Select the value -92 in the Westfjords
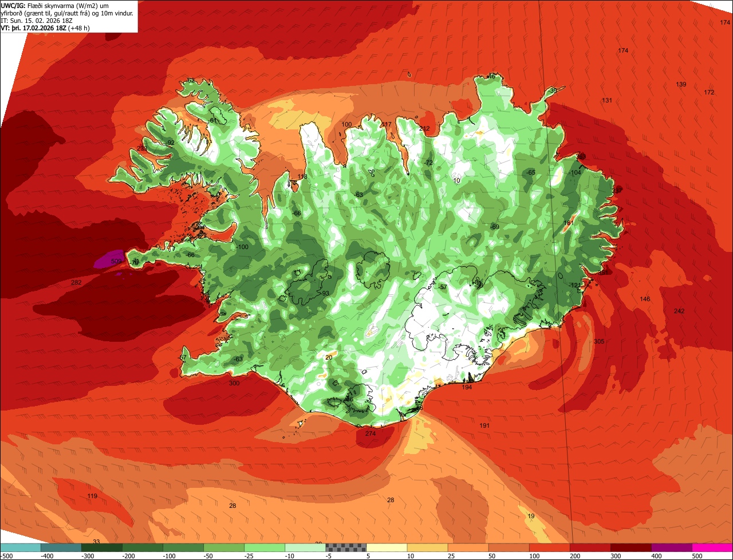 click(169, 143)
